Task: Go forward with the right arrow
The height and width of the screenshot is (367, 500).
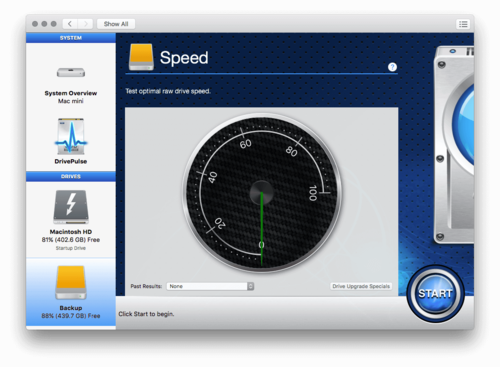Action: tap(85, 24)
